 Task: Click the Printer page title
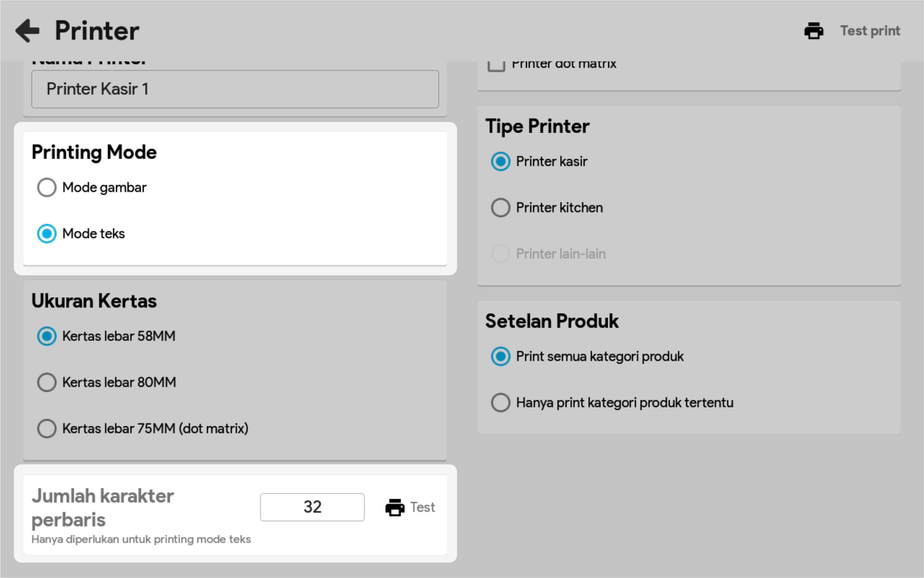pyautogui.click(x=97, y=30)
